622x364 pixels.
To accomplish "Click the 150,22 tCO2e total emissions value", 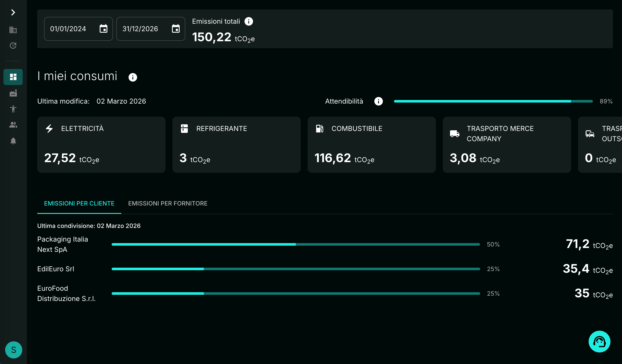I will click(x=223, y=37).
